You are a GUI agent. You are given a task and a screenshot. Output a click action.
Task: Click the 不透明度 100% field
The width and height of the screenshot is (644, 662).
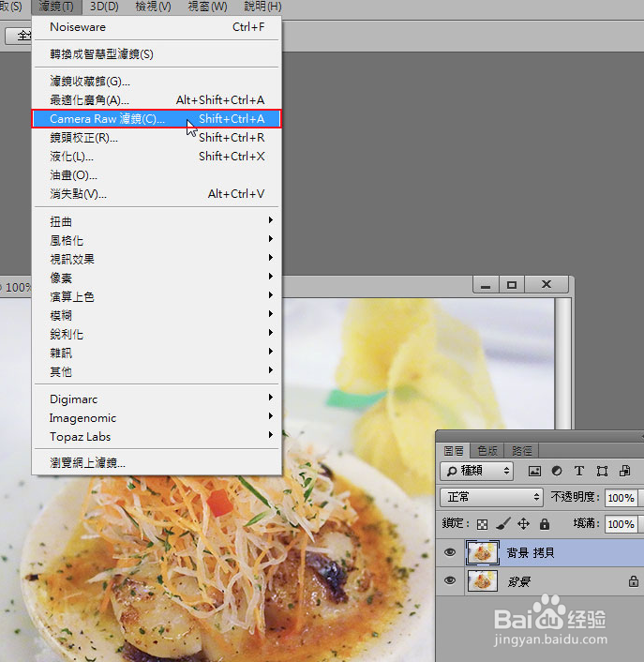[x=621, y=498]
